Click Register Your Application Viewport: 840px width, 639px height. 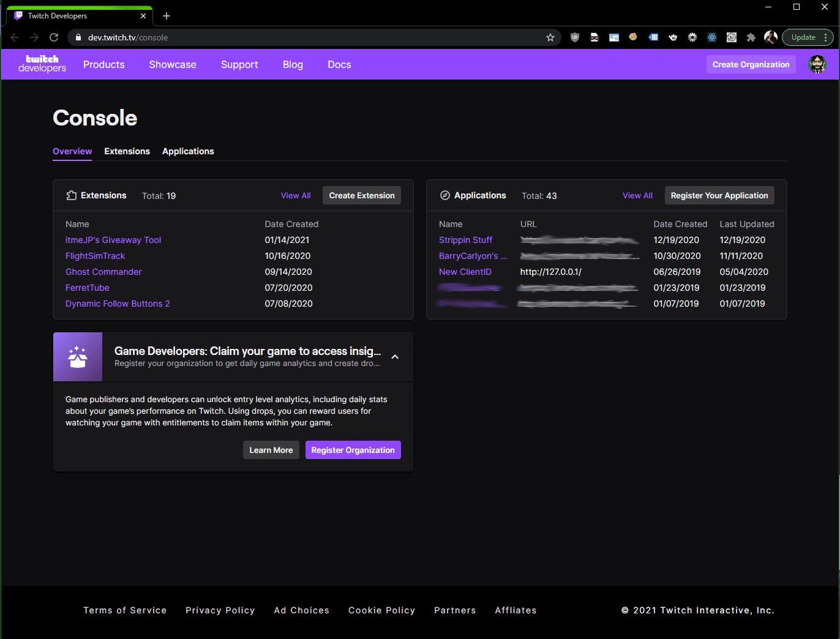click(x=719, y=195)
